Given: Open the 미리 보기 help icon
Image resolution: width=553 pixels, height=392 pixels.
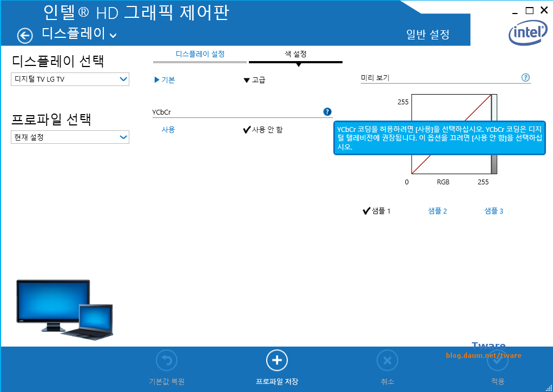Looking at the screenshot, I should click(525, 77).
